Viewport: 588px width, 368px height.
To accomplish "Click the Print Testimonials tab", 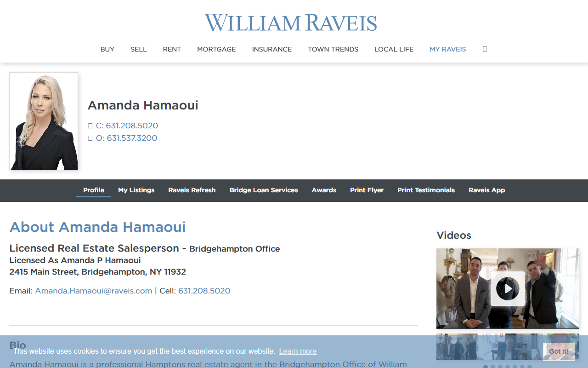I will [x=426, y=190].
